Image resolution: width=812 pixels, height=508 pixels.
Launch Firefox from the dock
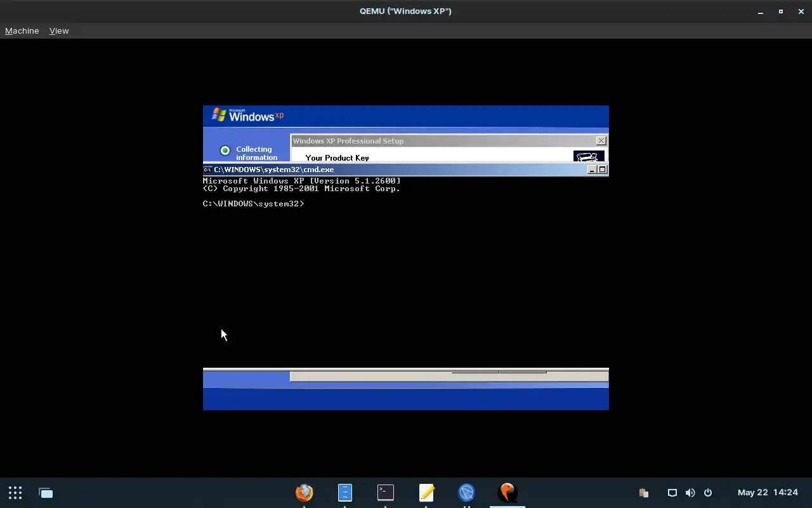(x=304, y=492)
